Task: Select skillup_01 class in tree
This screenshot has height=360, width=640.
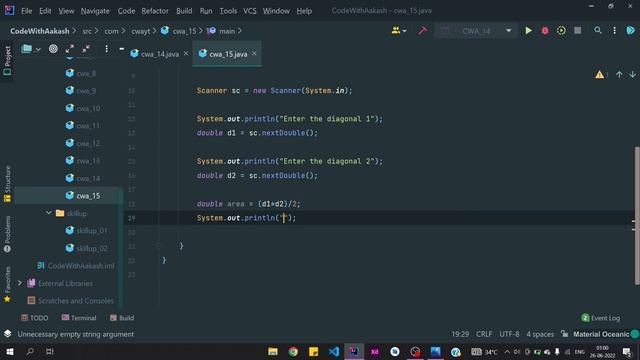Action: coord(87,231)
